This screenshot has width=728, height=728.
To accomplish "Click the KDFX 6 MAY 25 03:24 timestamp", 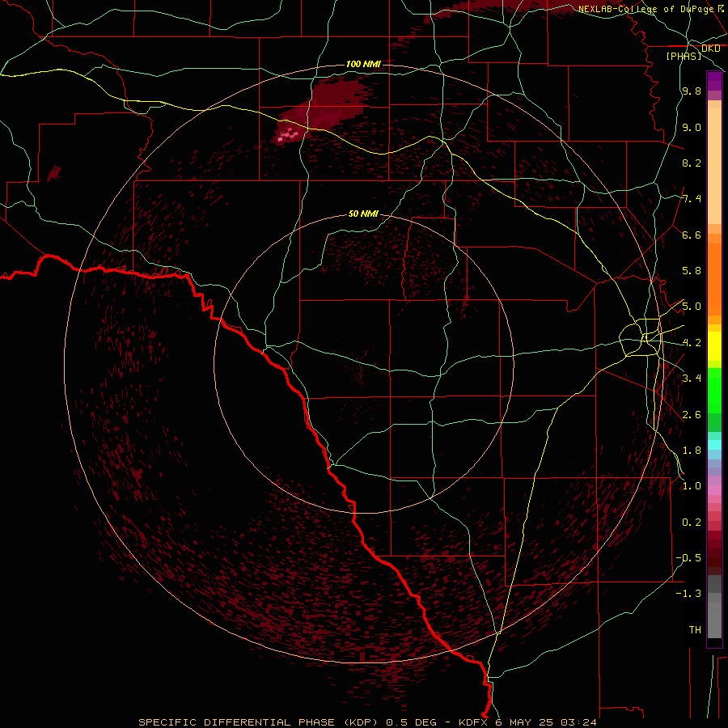I will pyautogui.click(x=527, y=722).
